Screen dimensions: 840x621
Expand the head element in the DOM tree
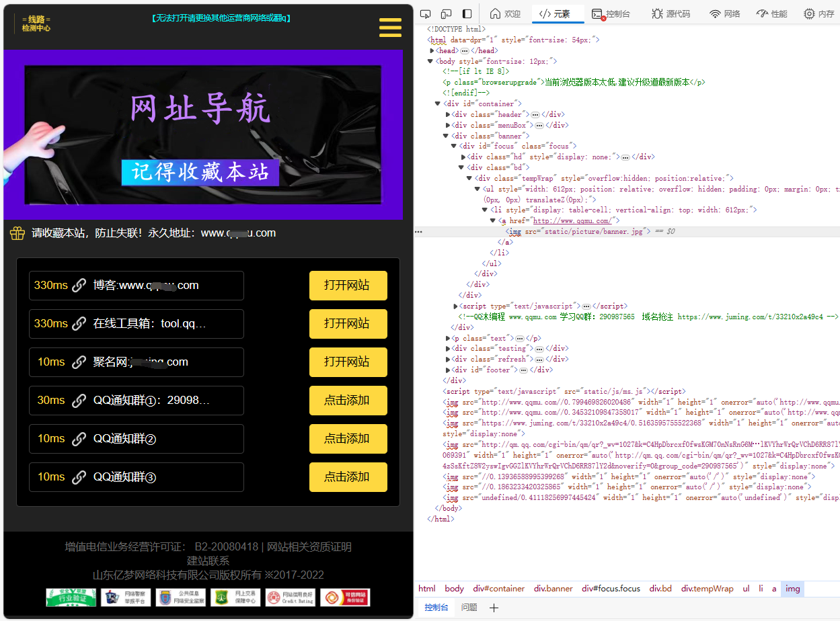point(433,50)
